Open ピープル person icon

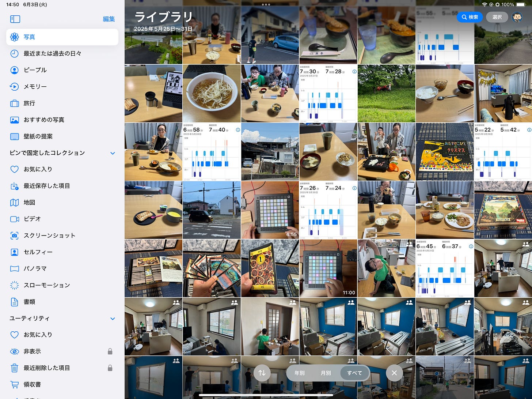point(14,70)
